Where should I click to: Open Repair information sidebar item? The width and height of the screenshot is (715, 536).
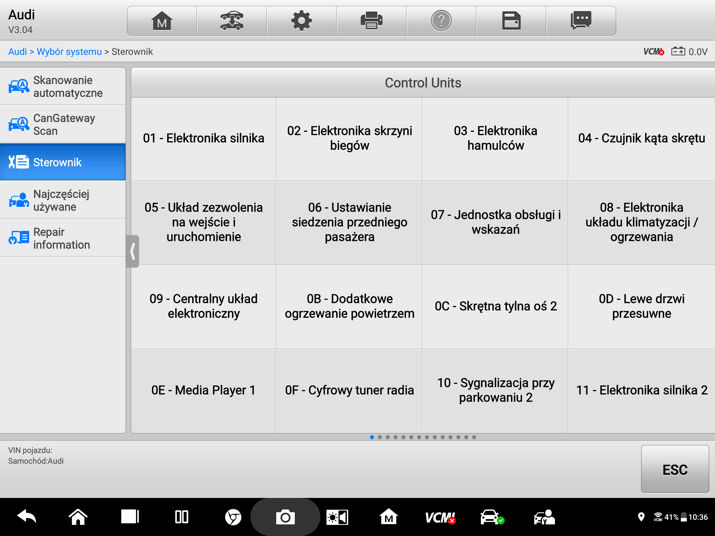click(62, 238)
